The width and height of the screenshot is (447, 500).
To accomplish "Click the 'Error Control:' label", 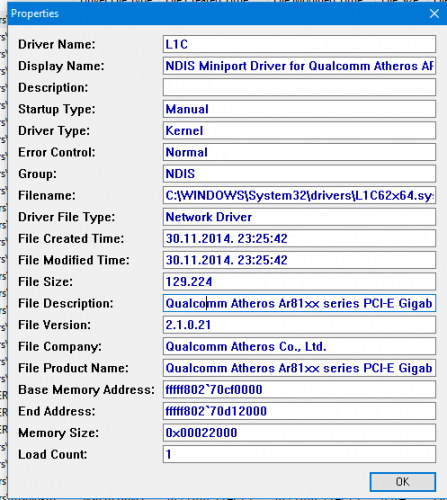I will pos(57,152).
